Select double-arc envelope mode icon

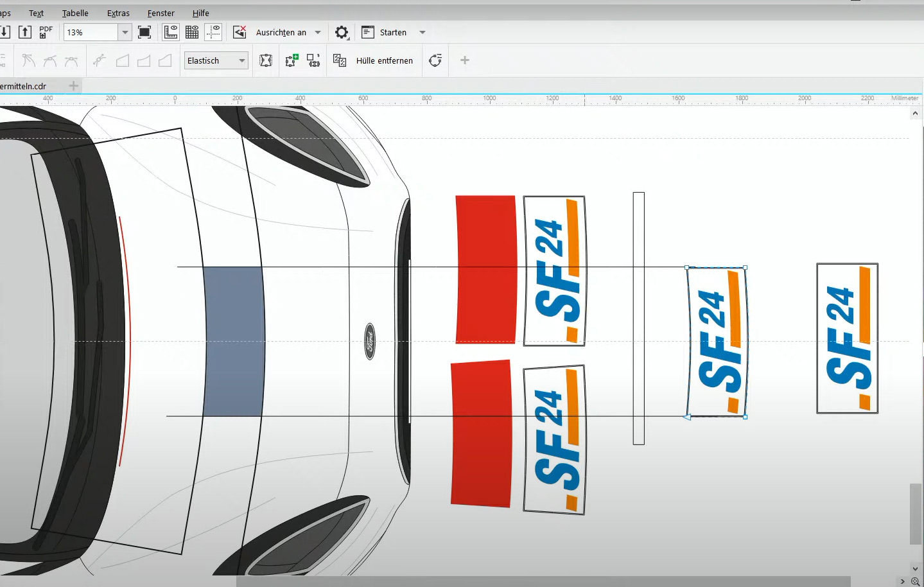(165, 60)
